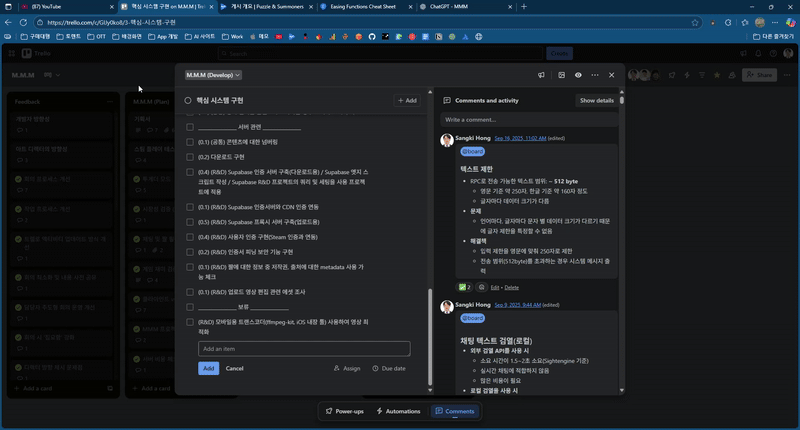
Task: Click the browser address bar URL
Action: (111, 22)
